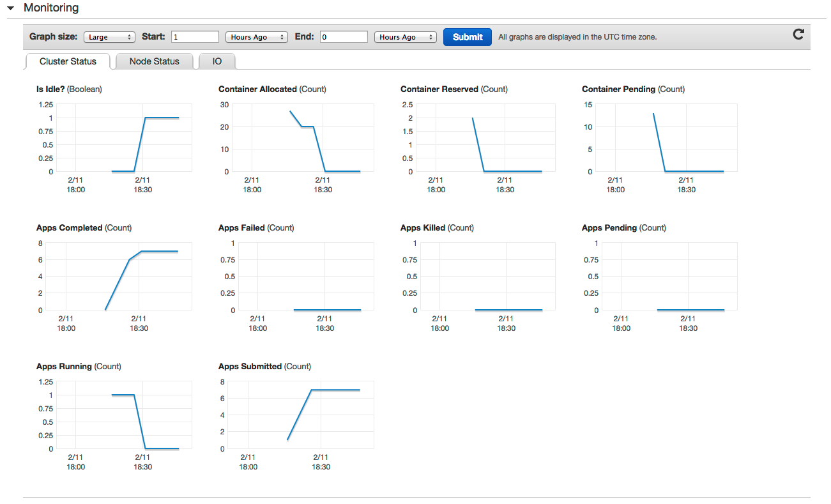Image resolution: width=831 pixels, height=504 pixels.
Task: Click the Is Idle? (Boolean) title
Action: pos(69,89)
